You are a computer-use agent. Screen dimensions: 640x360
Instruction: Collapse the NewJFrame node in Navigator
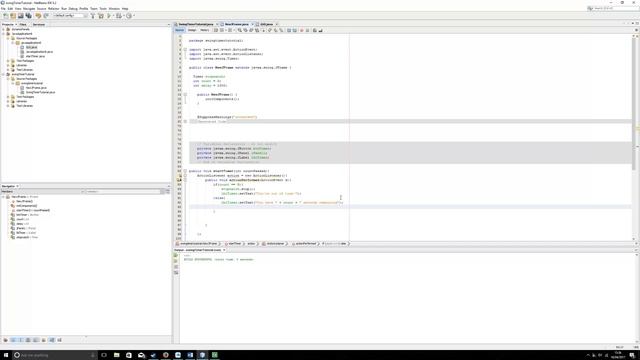coord(4,197)
